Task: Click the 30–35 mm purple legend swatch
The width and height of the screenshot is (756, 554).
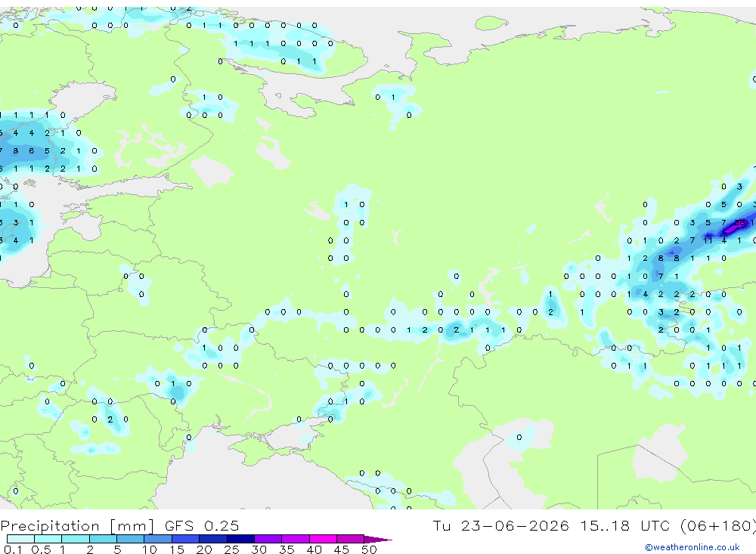Action: tap(268, 539)
